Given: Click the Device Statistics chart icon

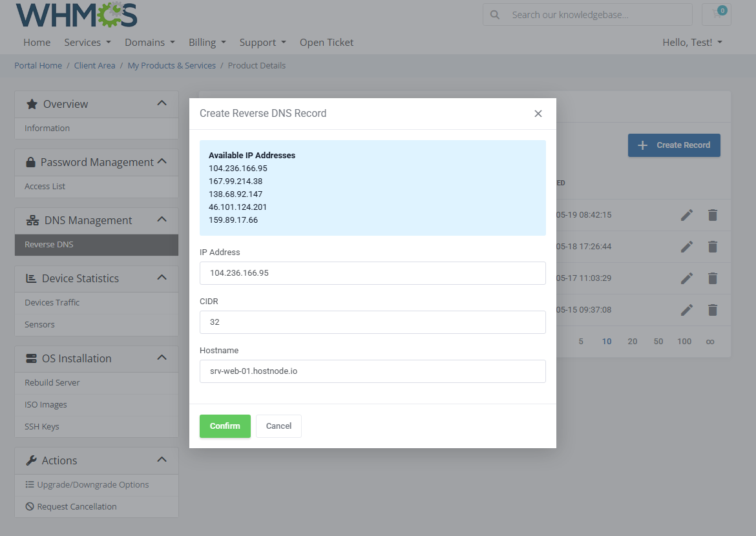Looking at the screenshot, I should 31,278.
